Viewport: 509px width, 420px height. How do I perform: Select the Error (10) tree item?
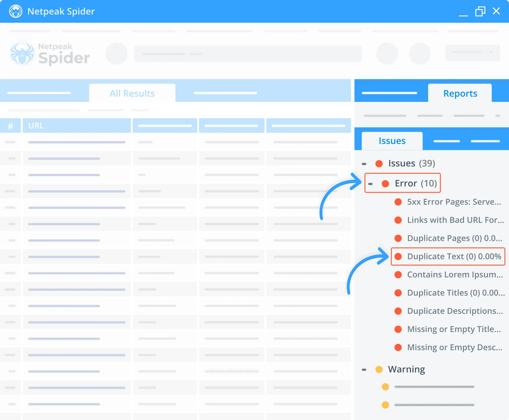pyautogui.click(x=416, y=183)
